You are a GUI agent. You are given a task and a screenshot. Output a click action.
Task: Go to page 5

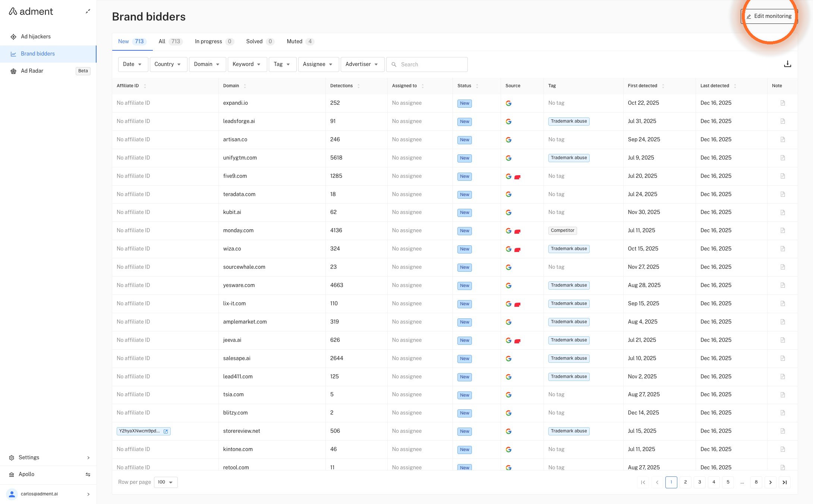tap(728, 482)
